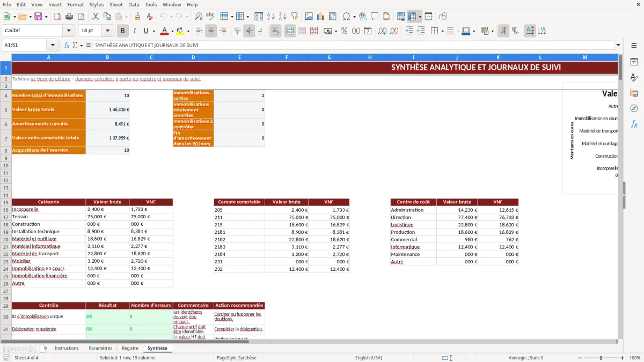
Task: Insert comment speech bubble icon
Action: 375,17
